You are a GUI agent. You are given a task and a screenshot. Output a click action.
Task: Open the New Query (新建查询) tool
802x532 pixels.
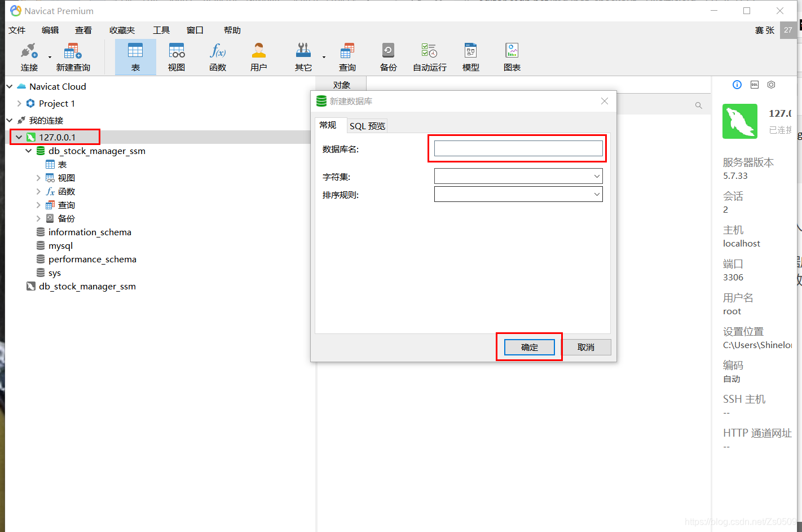[73, 57]
